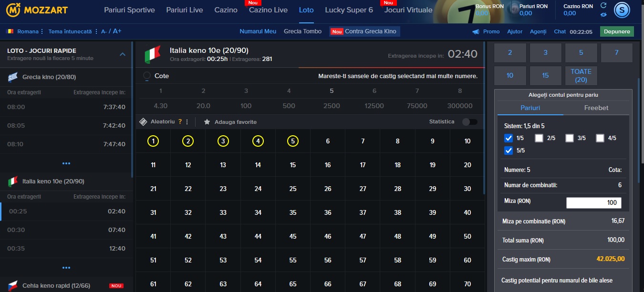644x292 pixels.
Task: Click the star icon for favorites
Action: pos(207,122)
